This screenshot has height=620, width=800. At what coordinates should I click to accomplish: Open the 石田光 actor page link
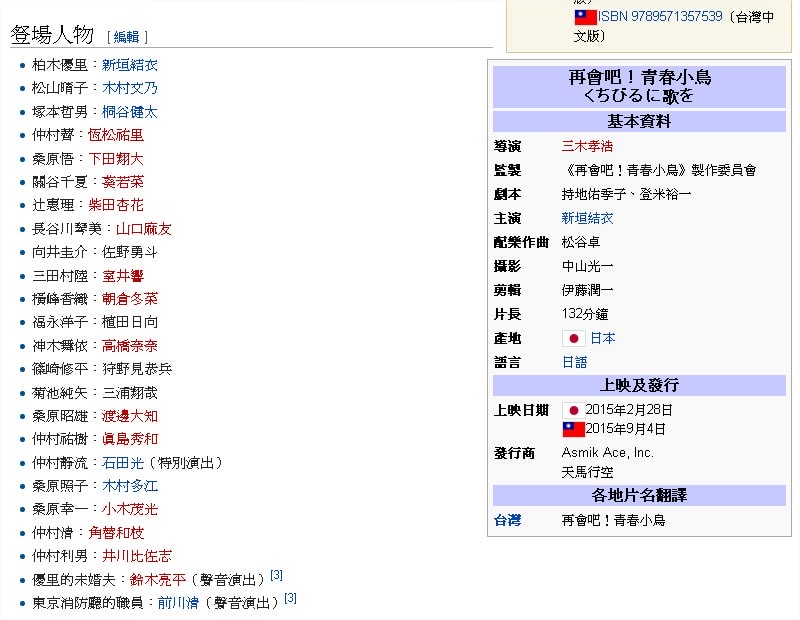click(123, 463)
